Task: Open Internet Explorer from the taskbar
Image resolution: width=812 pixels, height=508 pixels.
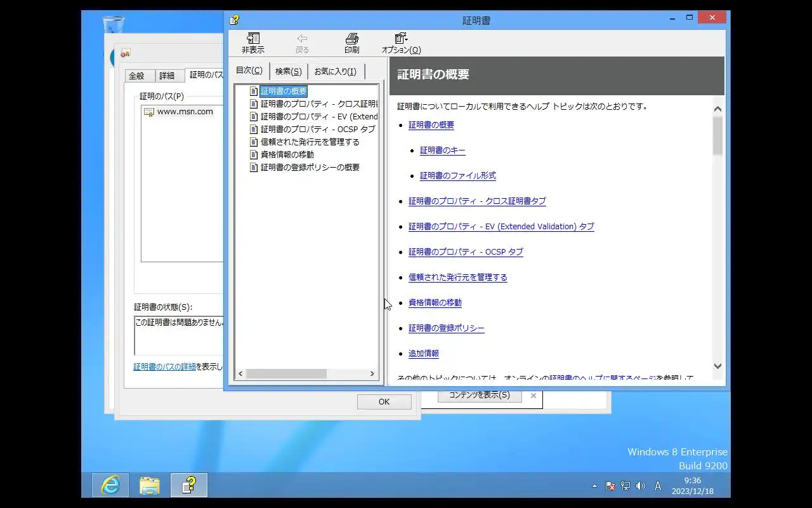Action: pos(110,485)
